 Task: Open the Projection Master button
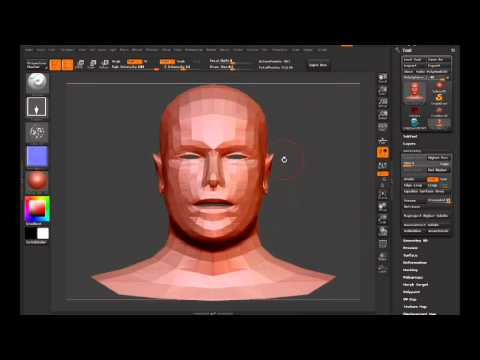point(36,65)
